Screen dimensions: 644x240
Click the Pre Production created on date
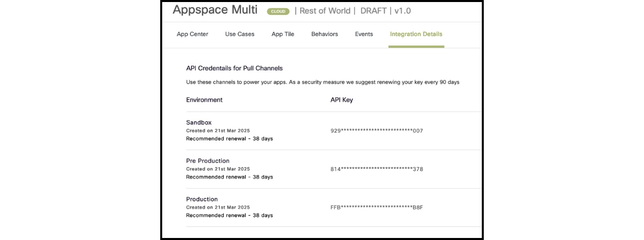tap(218, 169)
